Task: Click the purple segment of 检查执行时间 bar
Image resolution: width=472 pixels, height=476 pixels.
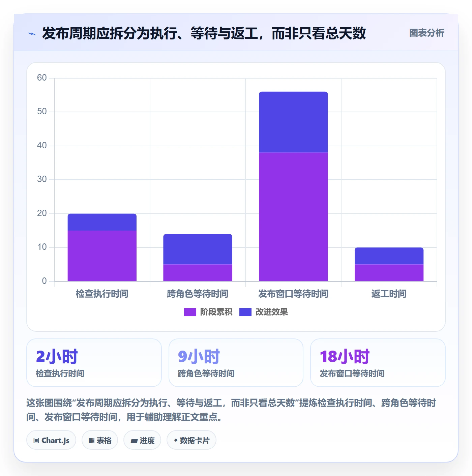Action: 102,256
